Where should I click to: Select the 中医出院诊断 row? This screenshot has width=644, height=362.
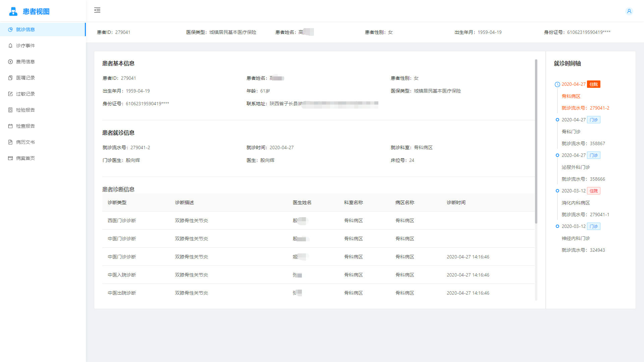(318, 293)
